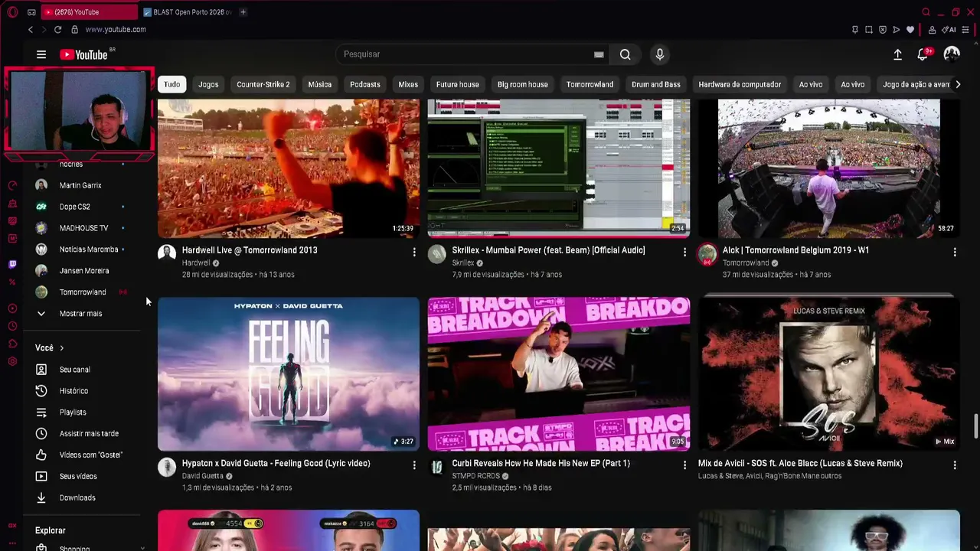Viewport: 980px width, 551px height.
Task: Select the Mixes filter chip
Action: [408, 85]
